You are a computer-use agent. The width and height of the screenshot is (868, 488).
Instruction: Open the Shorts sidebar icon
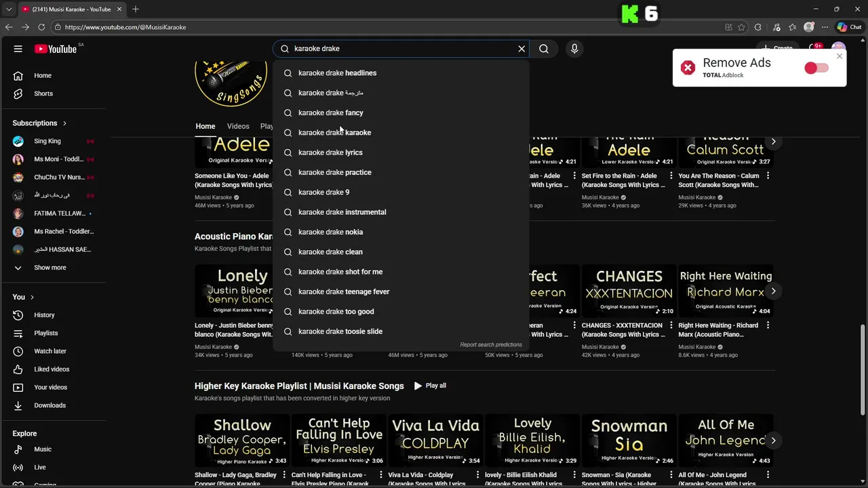18,94
